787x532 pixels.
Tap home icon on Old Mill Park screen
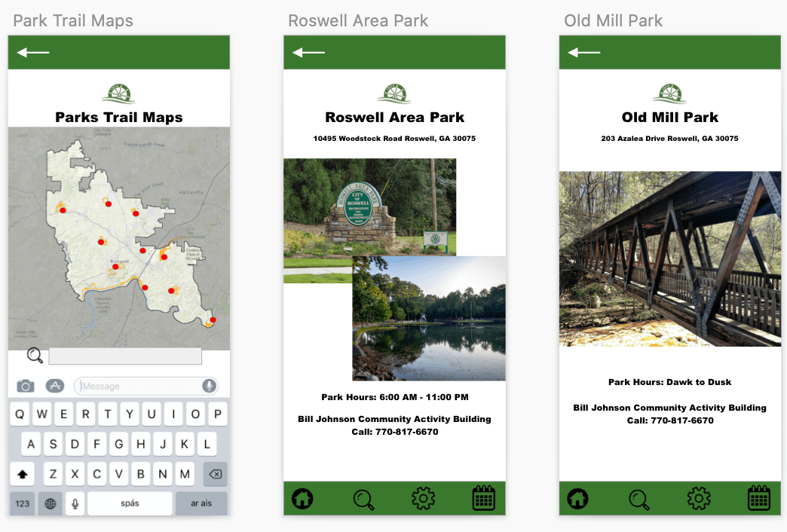(x=578, y=498)
